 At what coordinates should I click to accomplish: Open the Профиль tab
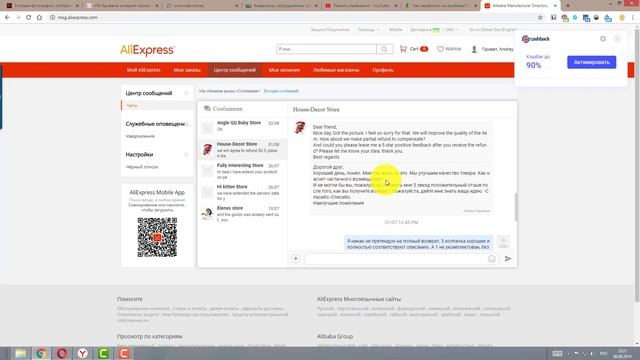click(x=383, y=70)
